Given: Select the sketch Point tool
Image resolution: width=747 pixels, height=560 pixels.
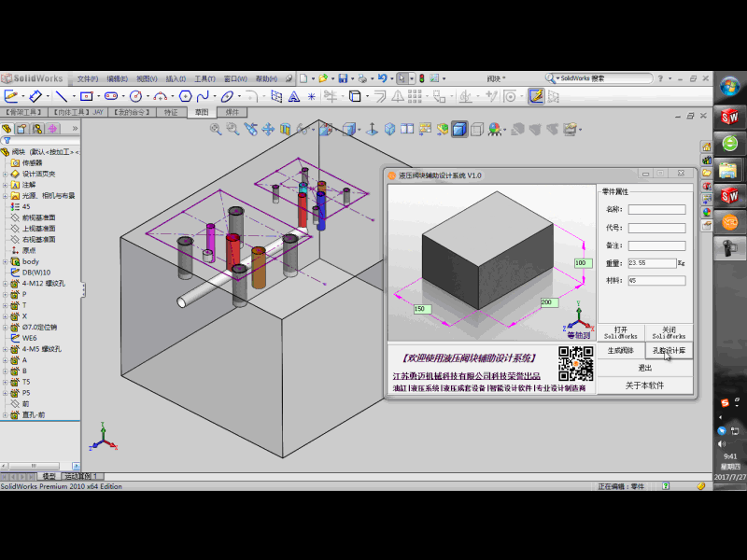Looking at the screenshot, I should (312, 97).
